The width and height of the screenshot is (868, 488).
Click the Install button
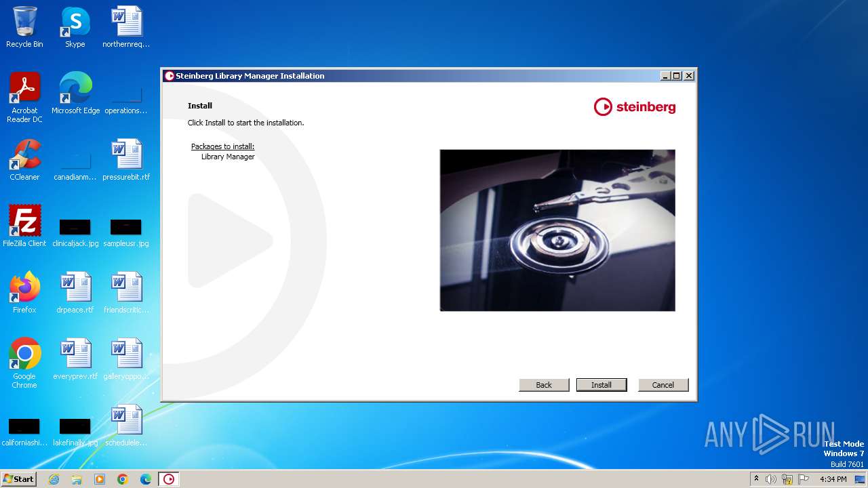601,385
